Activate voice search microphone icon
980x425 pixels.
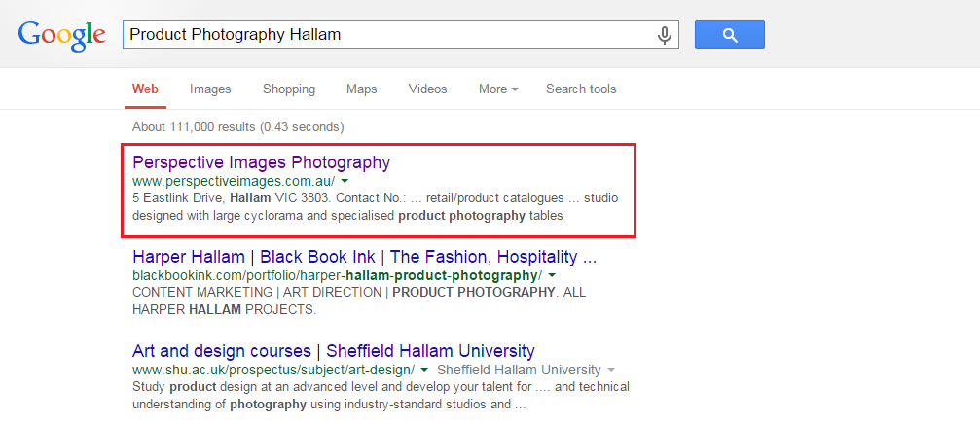(x=665, y=35)
